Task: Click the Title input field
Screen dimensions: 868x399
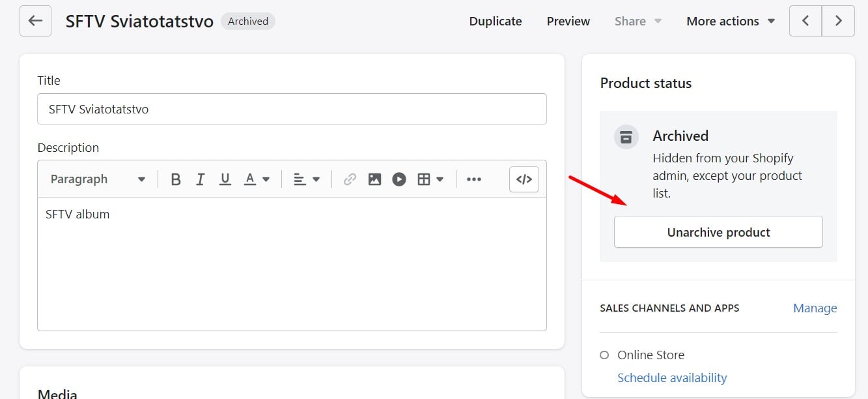Action: [292, 109]
